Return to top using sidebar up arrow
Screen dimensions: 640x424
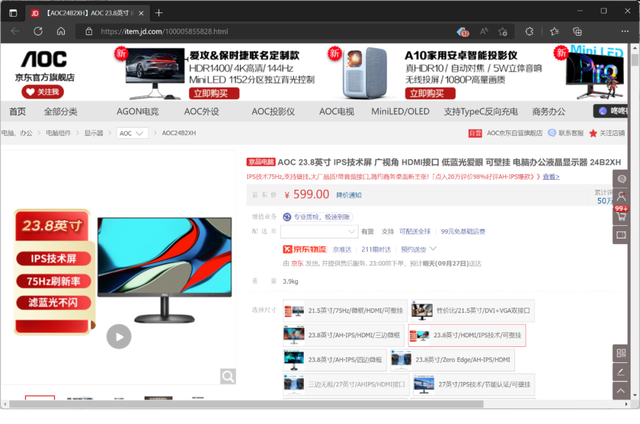(621, 391)
